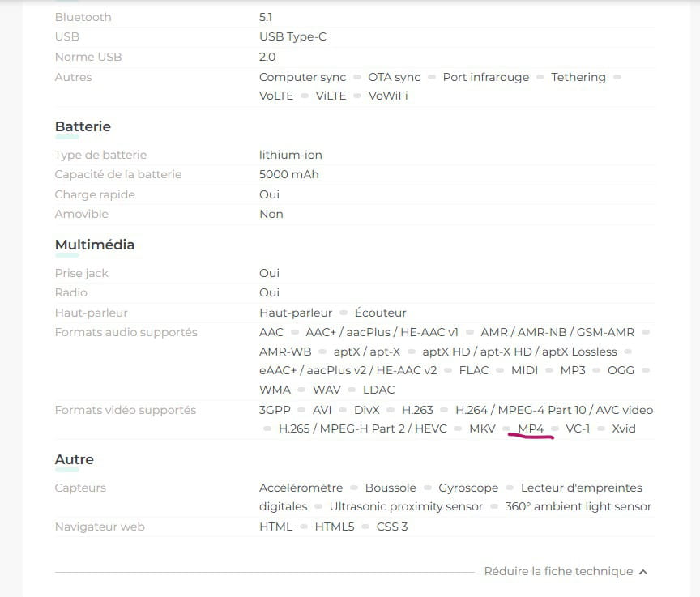Click the 'DivX' video format
This screenshot has width=700, height=597.
(366, 410)
